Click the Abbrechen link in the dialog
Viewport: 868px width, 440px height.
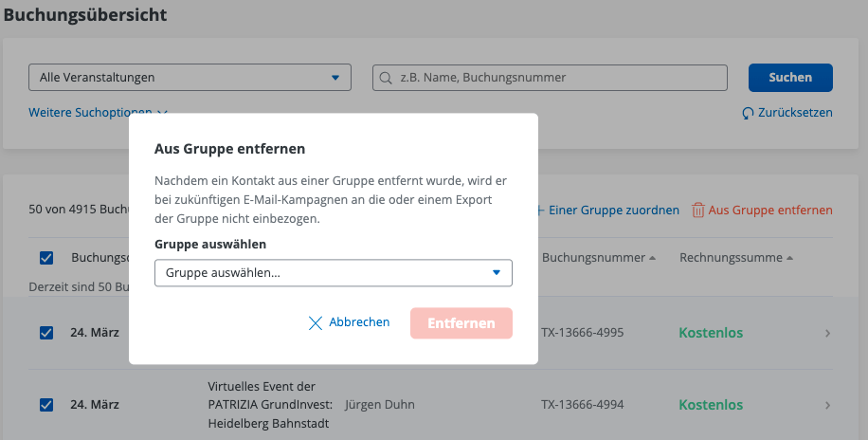coord(359,322)
